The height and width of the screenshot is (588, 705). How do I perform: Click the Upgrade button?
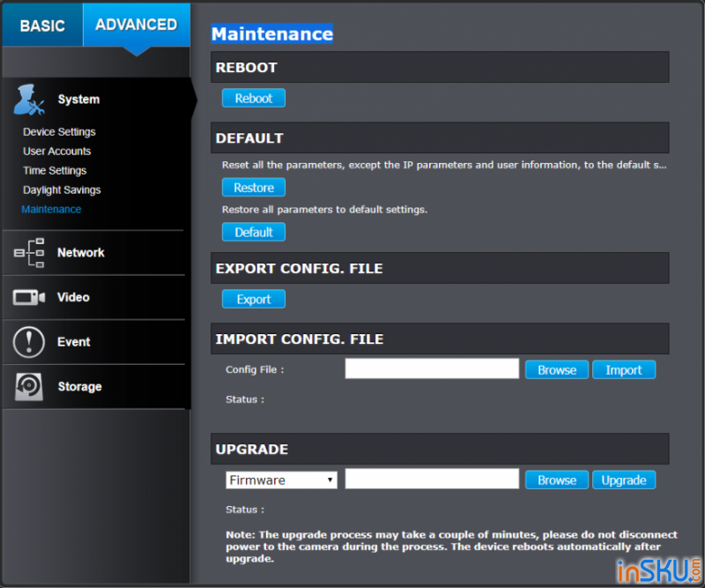click(624, 480)
